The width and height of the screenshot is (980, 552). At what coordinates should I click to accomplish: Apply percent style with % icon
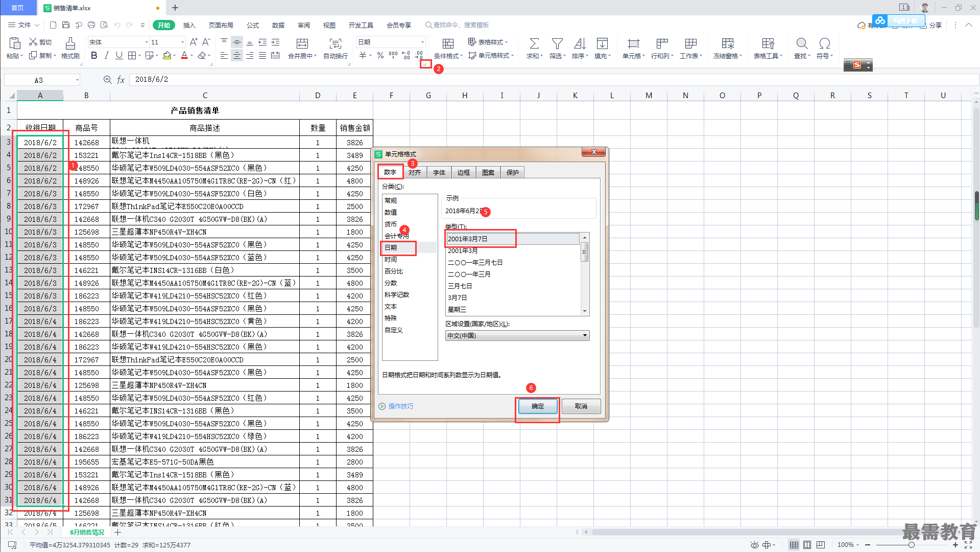380,55
